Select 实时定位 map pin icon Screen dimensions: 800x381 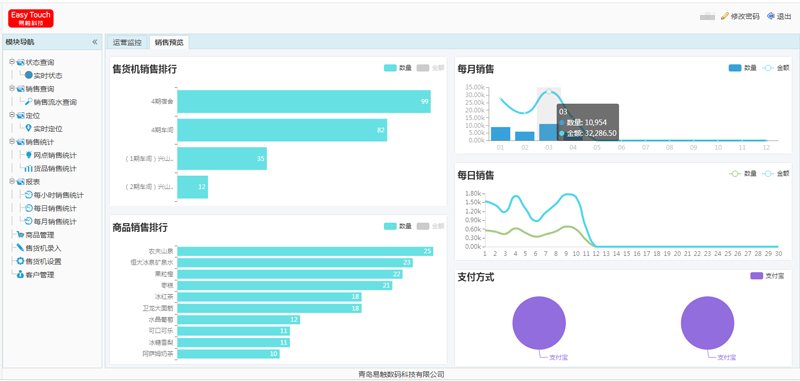point(29,129)
